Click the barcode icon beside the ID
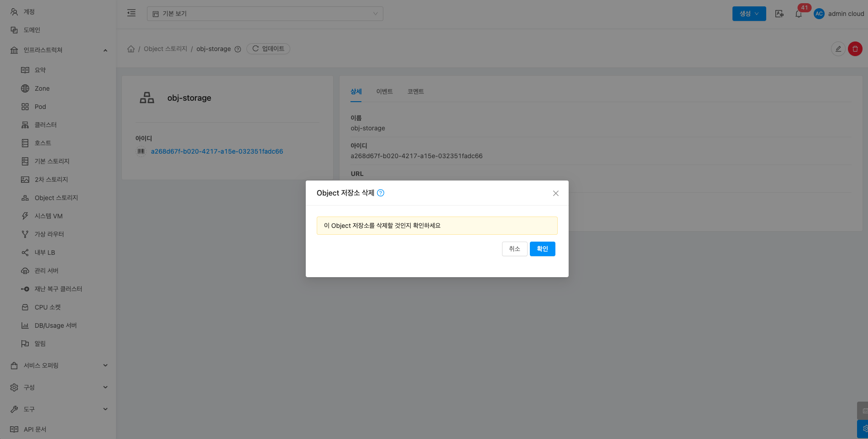Screen dimensions: 868x439 click(141, 151)
